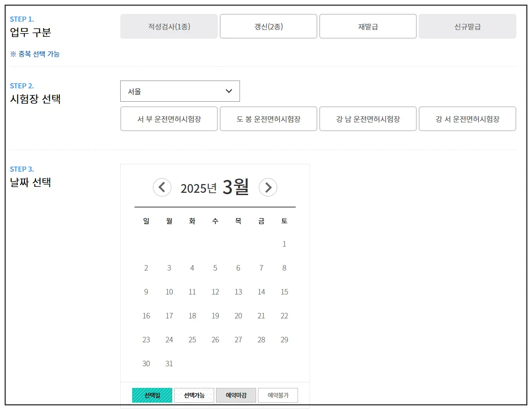The height and width of the screenshot is (410, 532).
Task: Select 강남 운전면허시험장 test center
Action: pos(368,119)
